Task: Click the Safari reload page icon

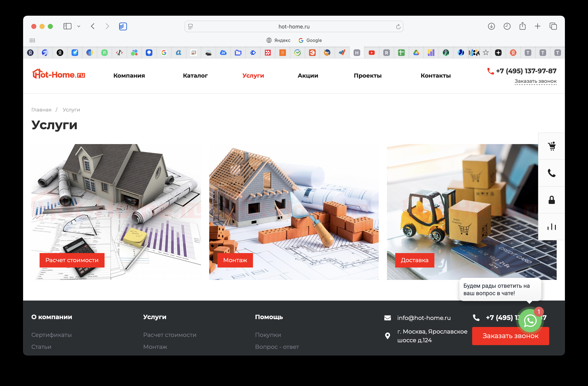Action: [398, 27]
